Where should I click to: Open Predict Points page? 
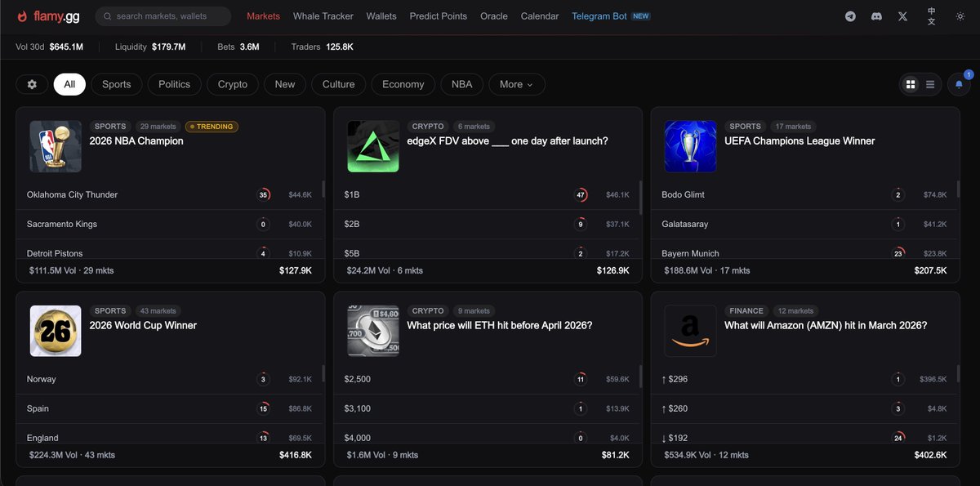[x=439, y=16]
